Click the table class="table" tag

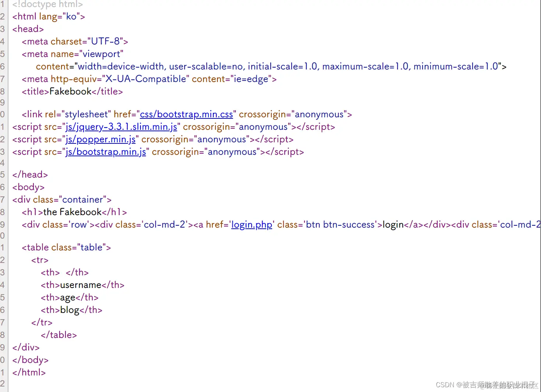point(67,247)
